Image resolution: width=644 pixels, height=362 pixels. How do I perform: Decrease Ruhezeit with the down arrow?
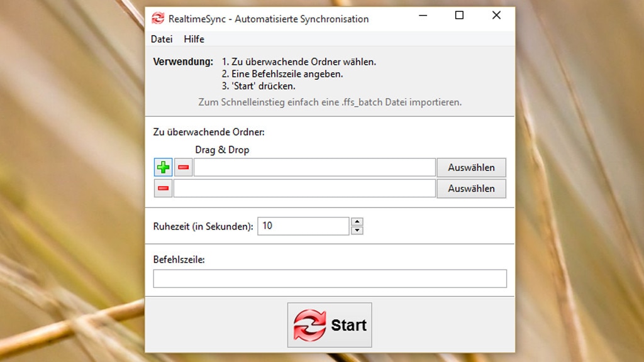pyautogui.click(x=357, y=230)
